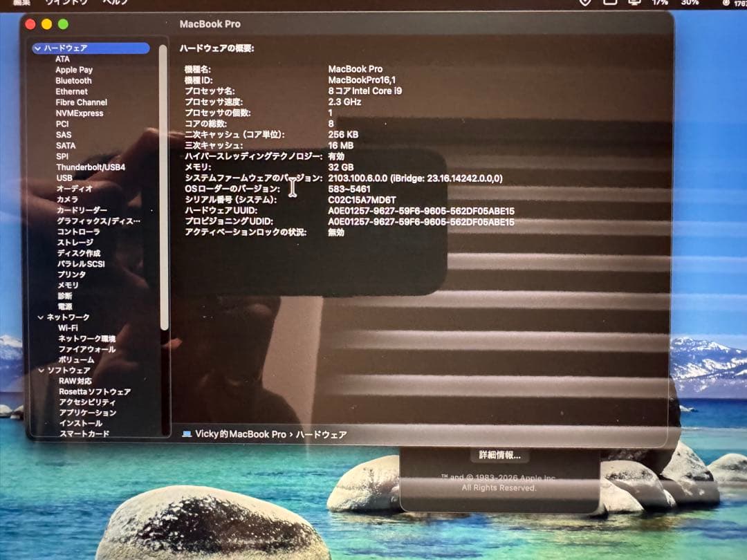Open the SATA sidebar entry
The height and width of the screenshot is (560, 747).
[66, 146]
